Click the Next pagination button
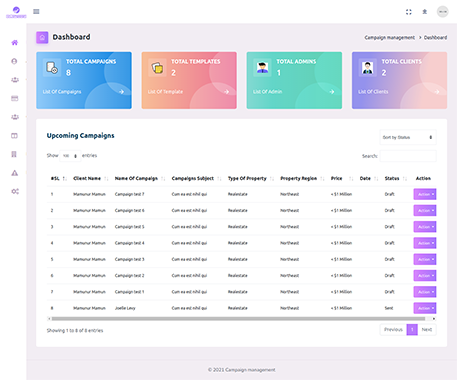This screenshot has width=460, height=380. point(427,330)
